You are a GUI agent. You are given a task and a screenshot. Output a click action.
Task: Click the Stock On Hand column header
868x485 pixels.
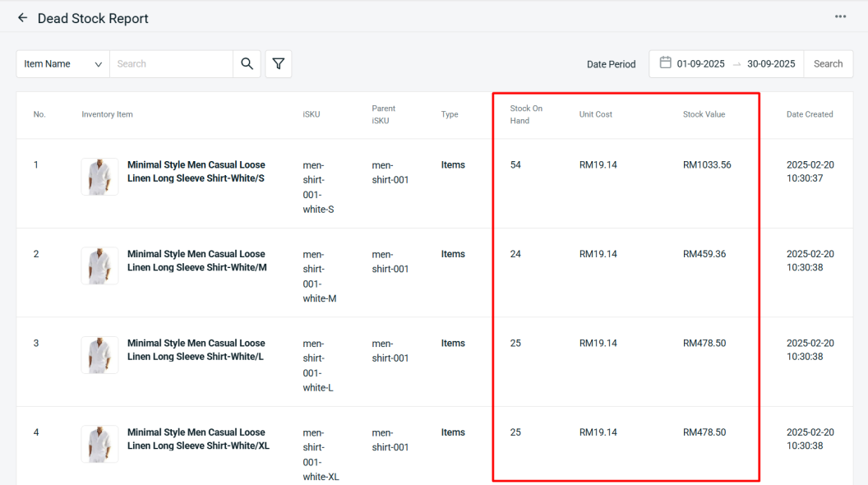(525, 114)
